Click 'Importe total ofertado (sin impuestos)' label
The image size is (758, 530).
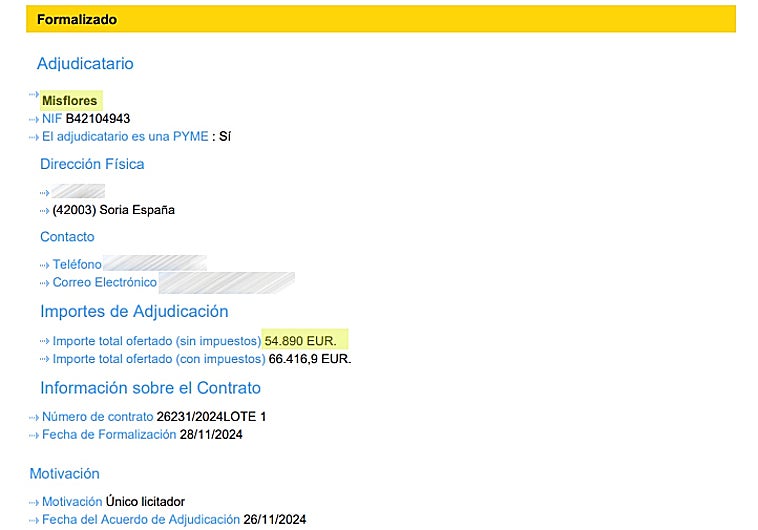tap(157, 341)
